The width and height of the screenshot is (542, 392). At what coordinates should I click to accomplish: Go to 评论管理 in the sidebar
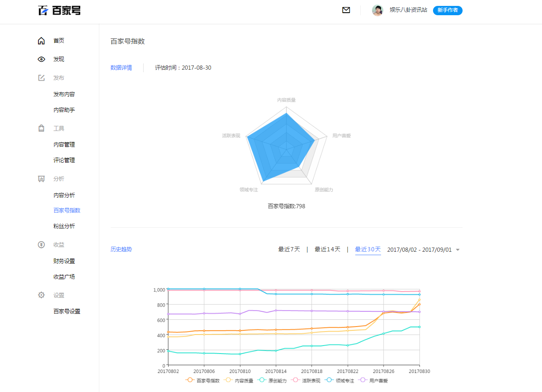click(64, 160)
